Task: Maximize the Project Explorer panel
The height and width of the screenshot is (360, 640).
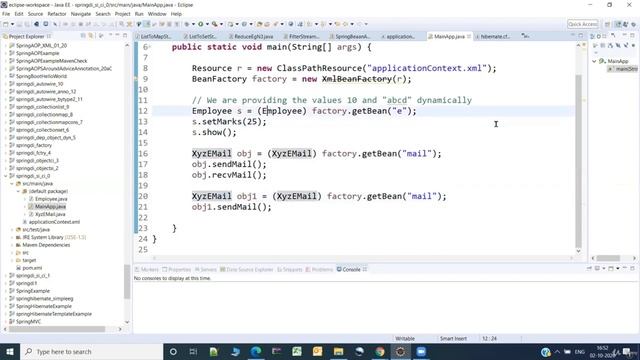Action: click(125, 36)
